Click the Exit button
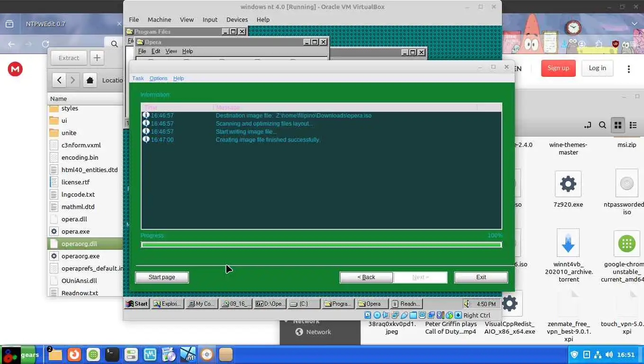 click(481, 277)
